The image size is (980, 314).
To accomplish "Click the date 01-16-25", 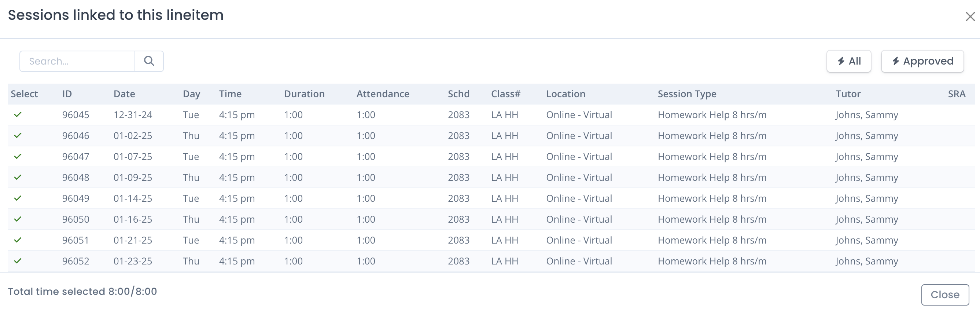I will pos(133,220).
